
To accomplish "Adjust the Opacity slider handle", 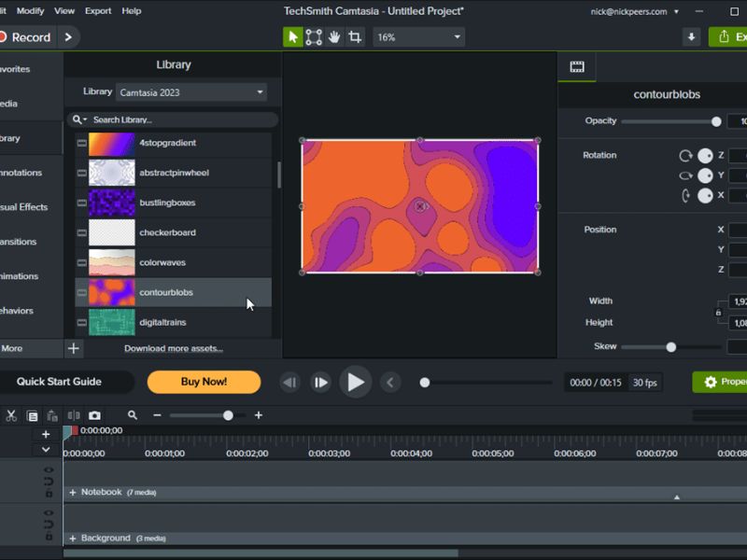I will (x=716, y=122).
